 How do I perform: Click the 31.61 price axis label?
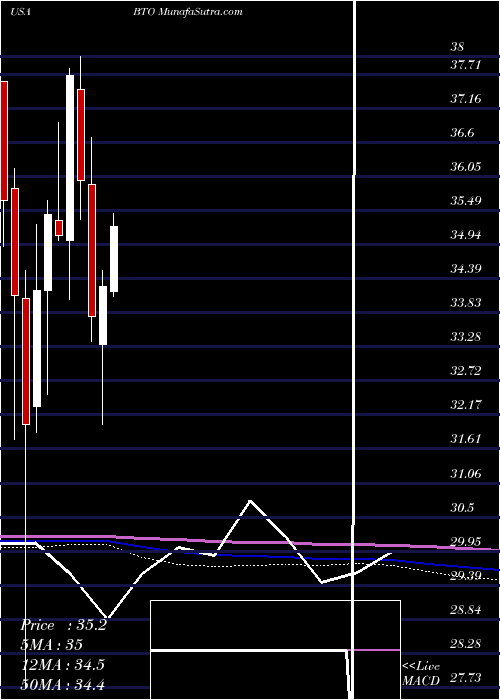pyautogui.click(x=465, y=438)
